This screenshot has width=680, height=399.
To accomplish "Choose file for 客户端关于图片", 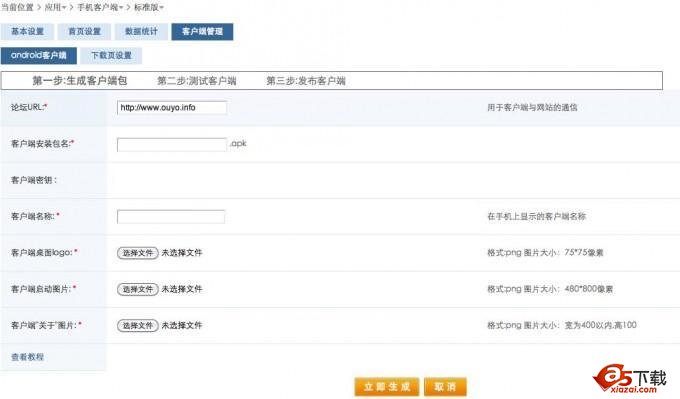I will click(x=137, y=325).
